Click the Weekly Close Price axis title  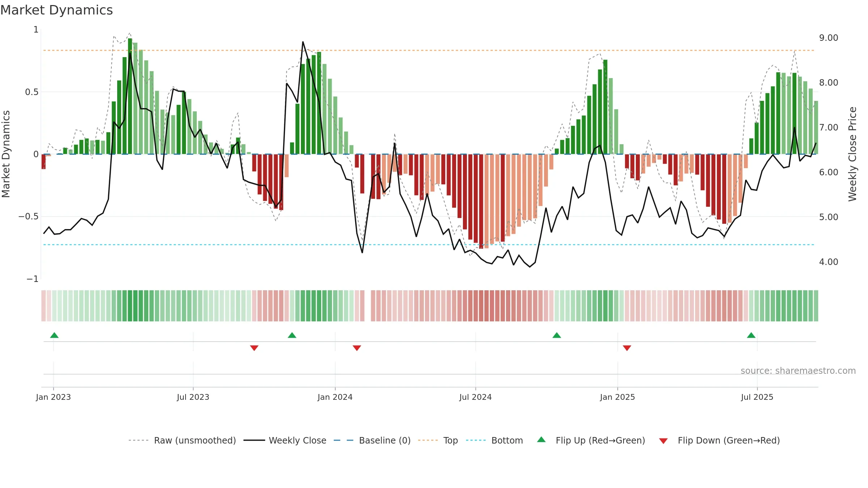852,154
